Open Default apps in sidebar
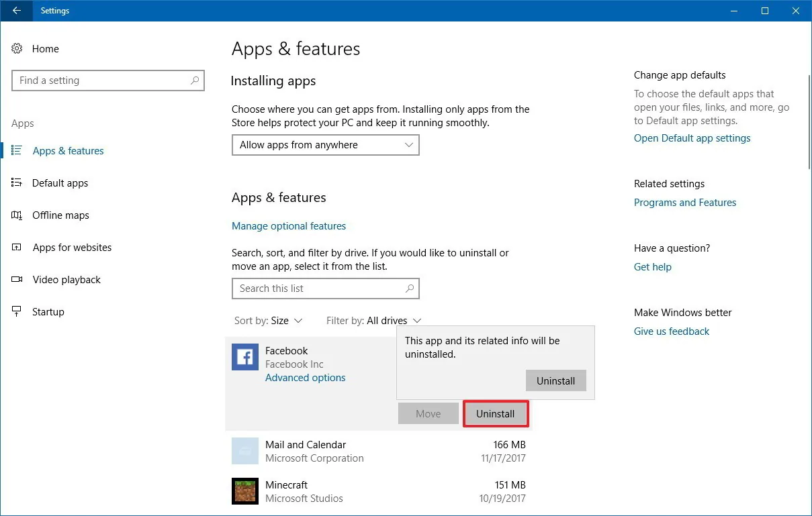Screen dimensions: 812x516 point(60,183)
